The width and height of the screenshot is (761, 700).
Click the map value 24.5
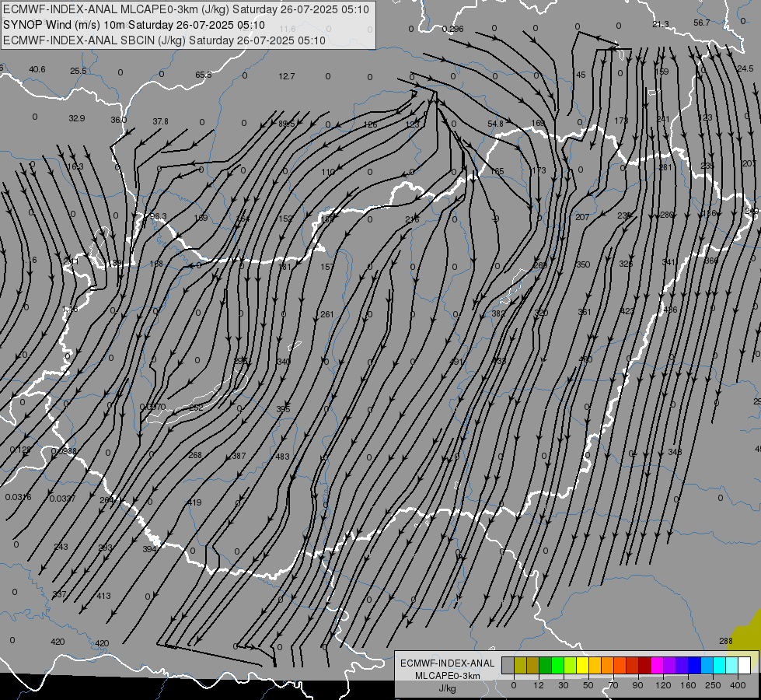[745, 69]
